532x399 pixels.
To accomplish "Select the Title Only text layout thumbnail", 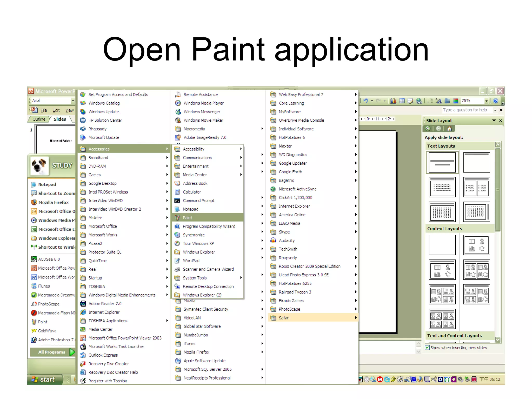I will [476, 163].
